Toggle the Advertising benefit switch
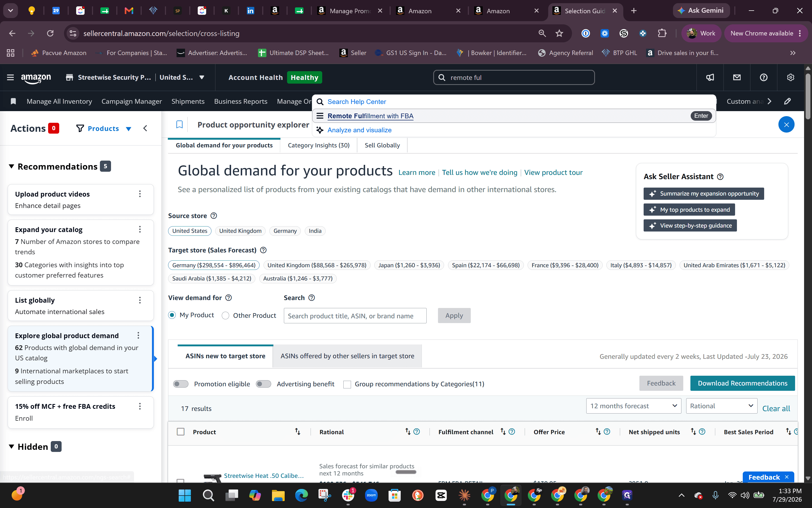Screen dimensions: 812x508 pos(263,384)
